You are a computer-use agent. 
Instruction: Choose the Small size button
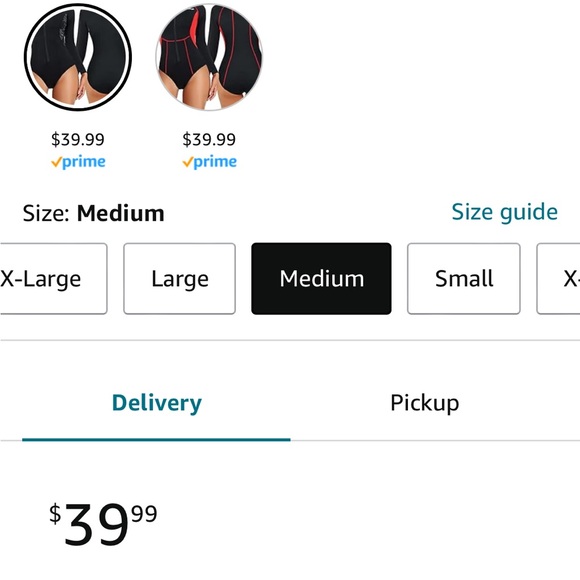point(464,279)
